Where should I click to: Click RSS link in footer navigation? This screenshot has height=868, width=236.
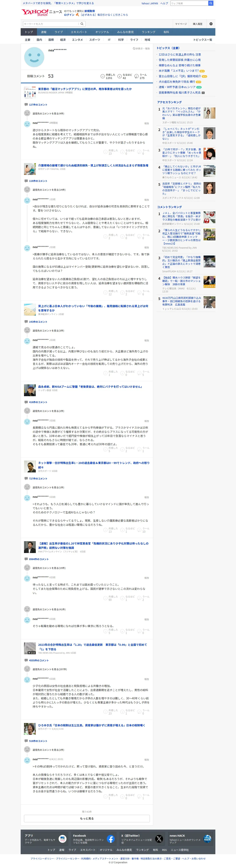pos(164,850)
